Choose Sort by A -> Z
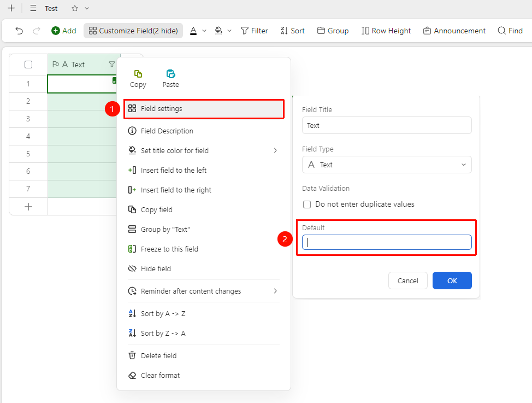The image size is (532, 403). [204, 314]
